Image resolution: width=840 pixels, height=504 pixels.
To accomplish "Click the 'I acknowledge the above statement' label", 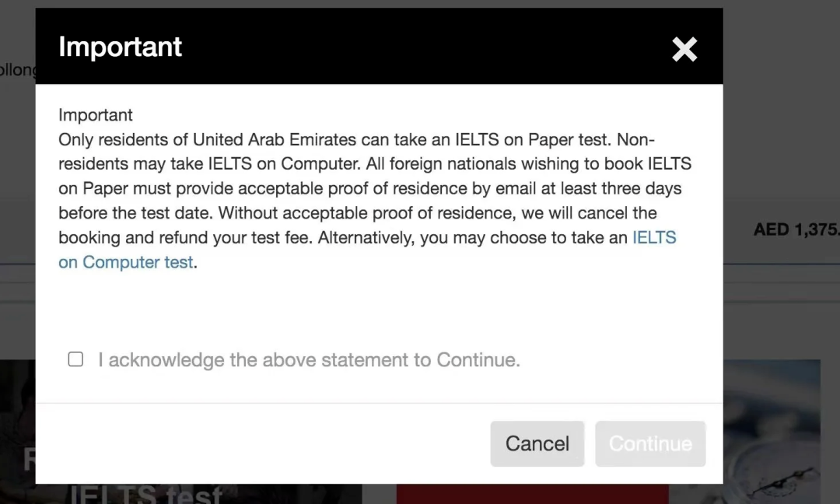I will (x=309, y=360).
